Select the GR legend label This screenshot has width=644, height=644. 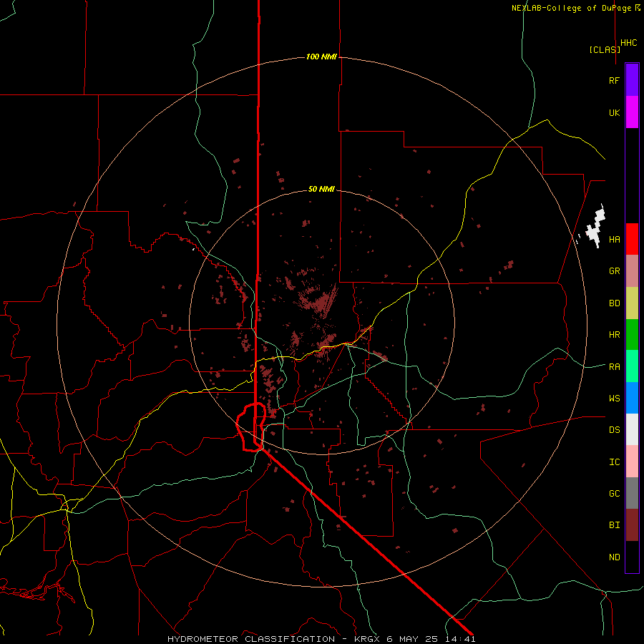(614, 271)
